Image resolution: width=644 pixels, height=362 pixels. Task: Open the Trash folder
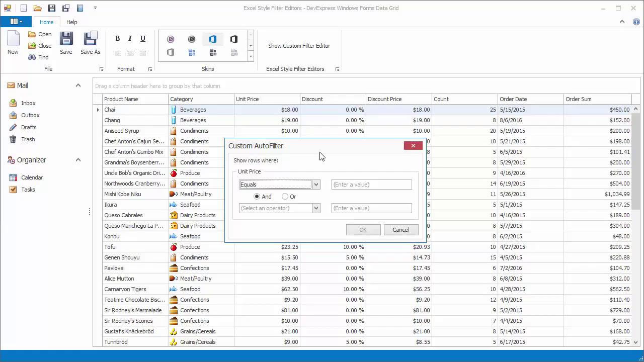28,139
